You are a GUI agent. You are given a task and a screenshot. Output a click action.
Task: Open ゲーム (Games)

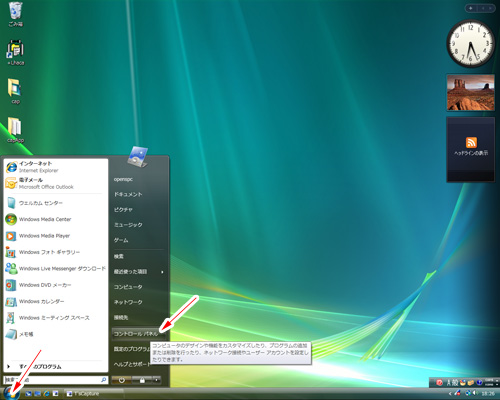[138, 240]
